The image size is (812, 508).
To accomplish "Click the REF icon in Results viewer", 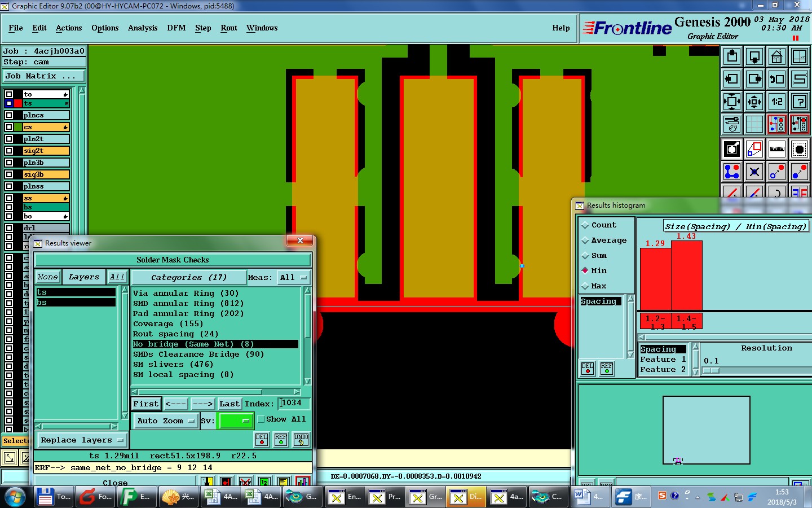I will pos(281,440).
